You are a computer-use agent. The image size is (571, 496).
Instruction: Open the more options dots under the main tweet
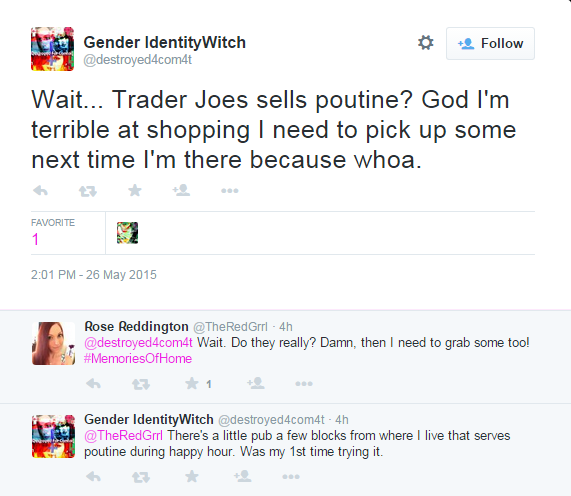[230, 190]
